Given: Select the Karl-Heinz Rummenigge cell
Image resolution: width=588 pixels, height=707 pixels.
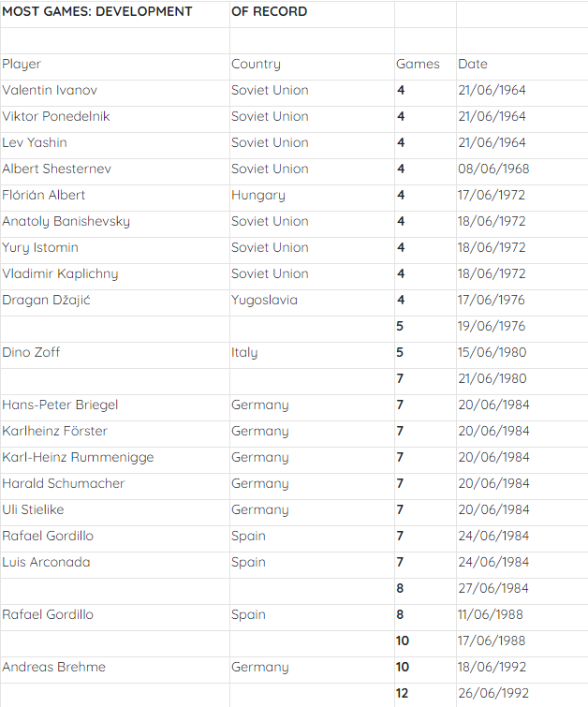Looking at the screenshot, I should pos(115,460).
